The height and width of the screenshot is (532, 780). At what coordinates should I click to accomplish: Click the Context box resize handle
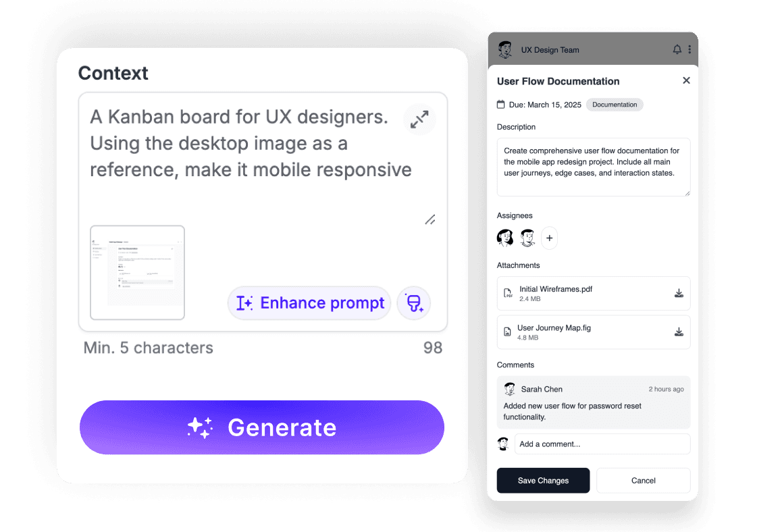point(430,219)
